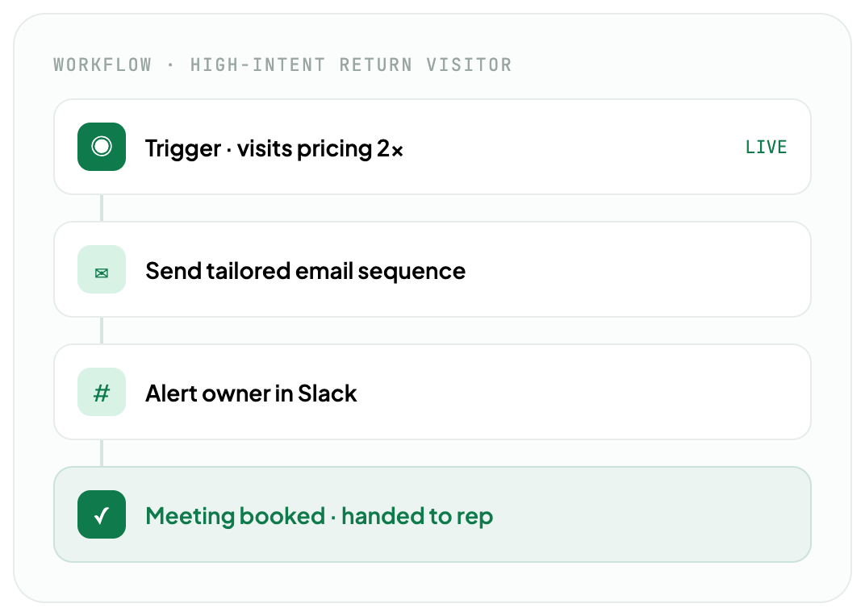Click empty area right of email step
Viewport: 865px width, 616px height.
634,269
